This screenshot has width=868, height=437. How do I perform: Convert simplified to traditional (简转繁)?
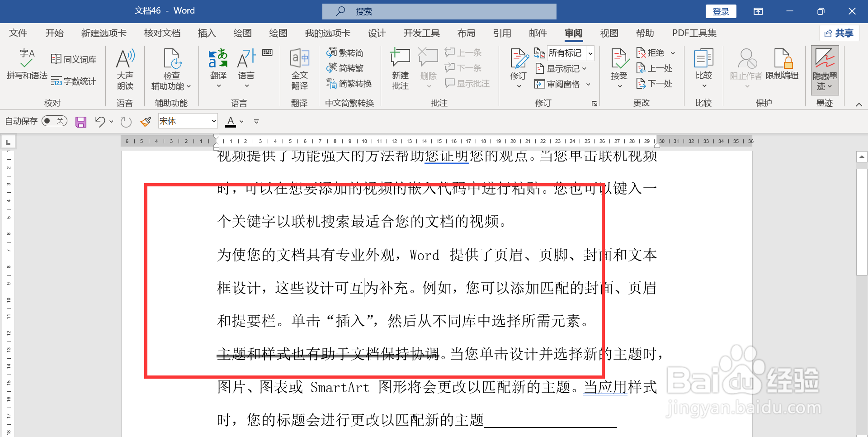point(345,68)
